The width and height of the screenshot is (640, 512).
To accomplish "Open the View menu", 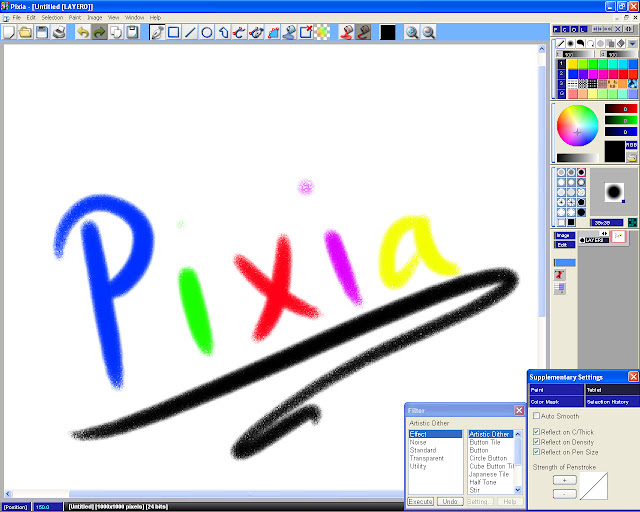I will point(113,18).
